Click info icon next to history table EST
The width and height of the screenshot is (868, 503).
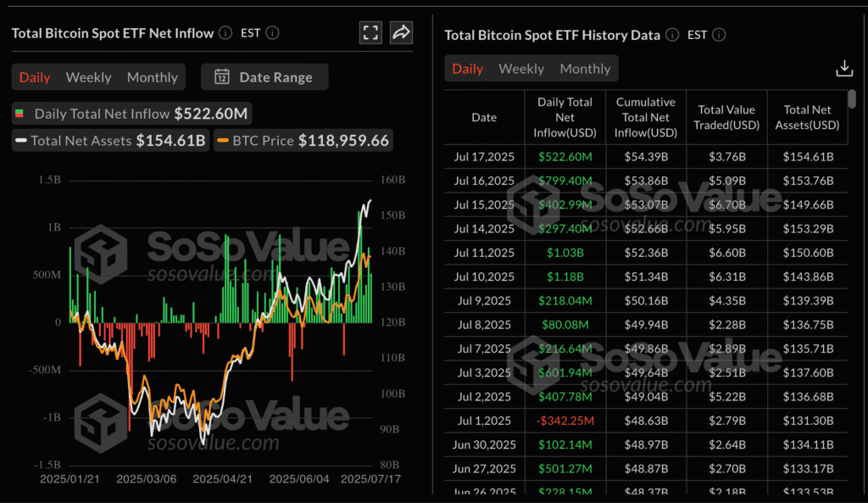coord(720,35)
